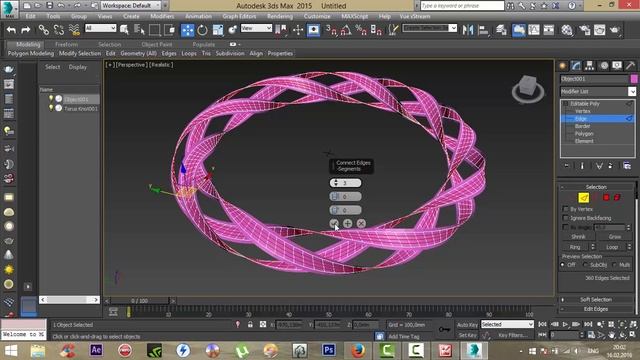Click the Mirror tool icon

[468, 30]
